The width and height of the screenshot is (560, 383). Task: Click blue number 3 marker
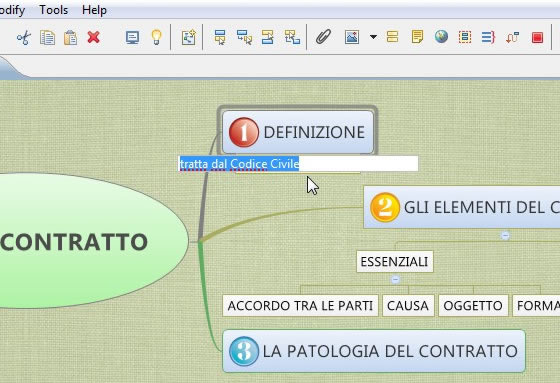click(x=244, y=351)
